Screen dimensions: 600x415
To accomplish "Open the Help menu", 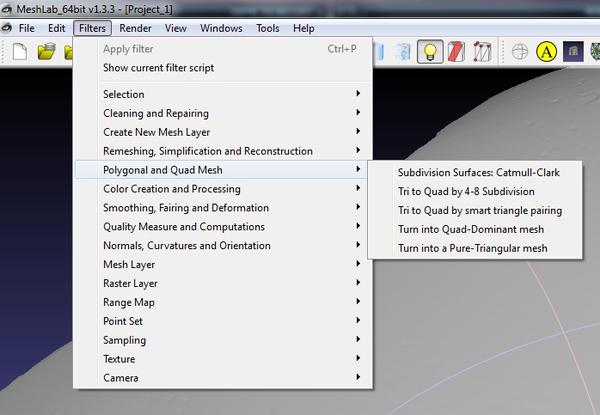I will pos(304,28).
